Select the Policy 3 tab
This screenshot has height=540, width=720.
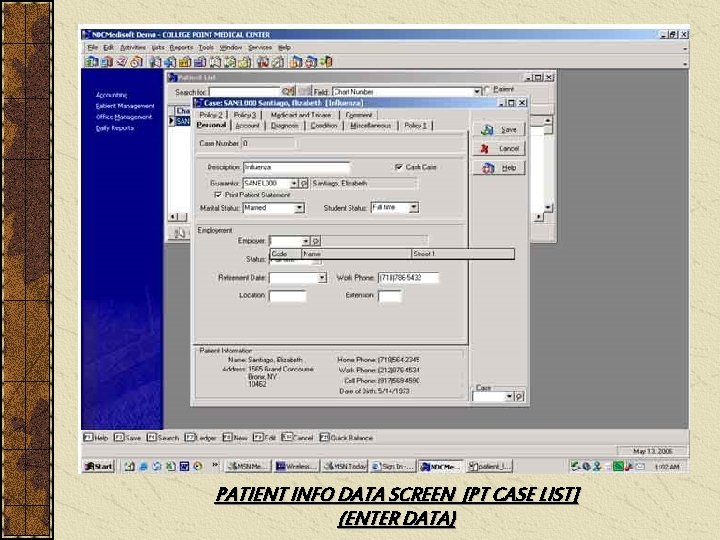[244, 115]
